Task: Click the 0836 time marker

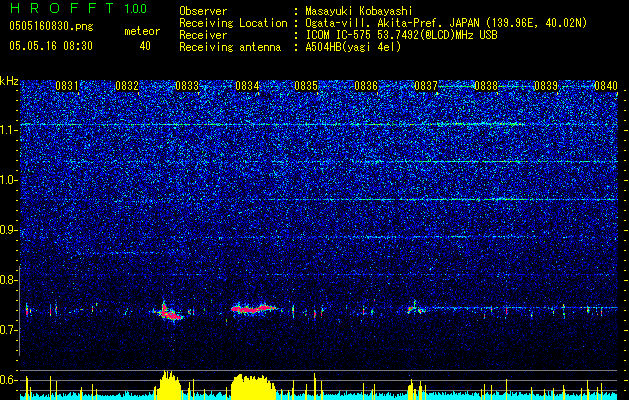Action: tap(366, 86)
